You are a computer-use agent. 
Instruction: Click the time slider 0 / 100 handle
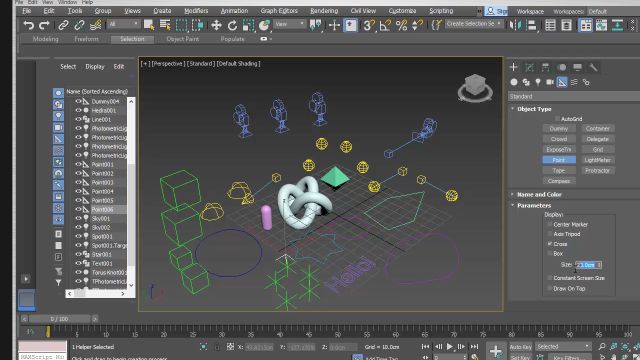(x=59, y=319)
